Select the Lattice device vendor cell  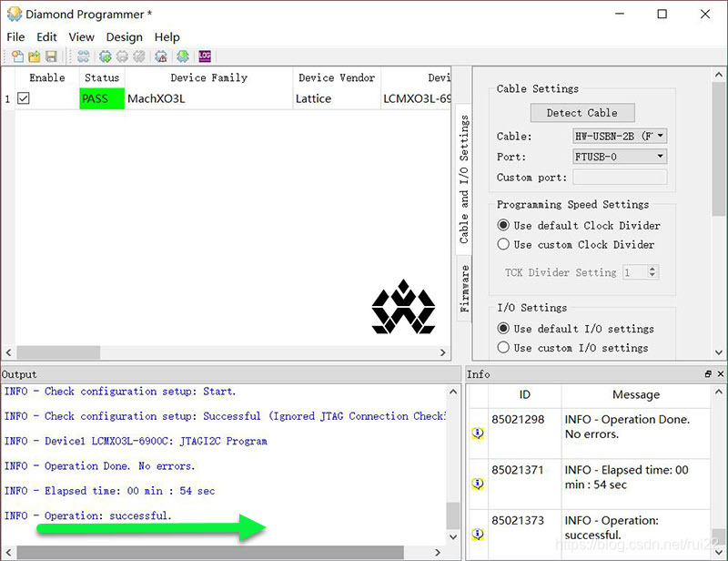337,98
